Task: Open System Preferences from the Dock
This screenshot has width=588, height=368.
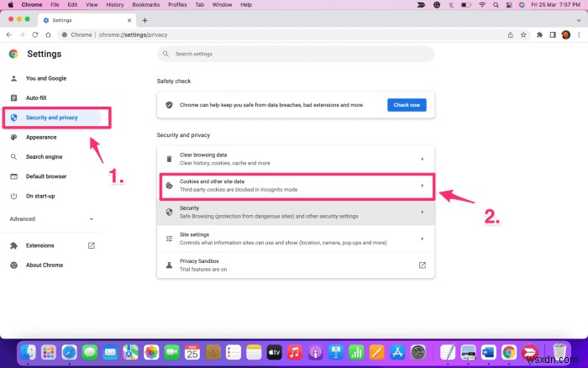Action: click(x=417, y=352)
